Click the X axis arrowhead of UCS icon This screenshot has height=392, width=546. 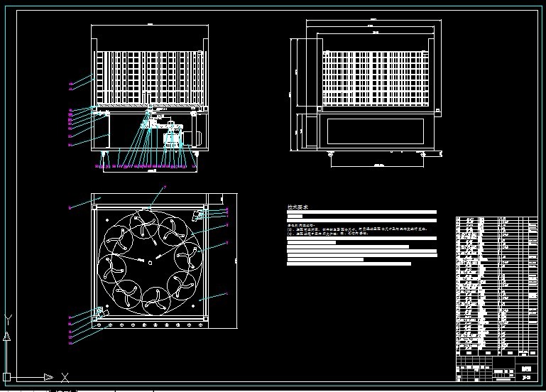coord(49,377)
